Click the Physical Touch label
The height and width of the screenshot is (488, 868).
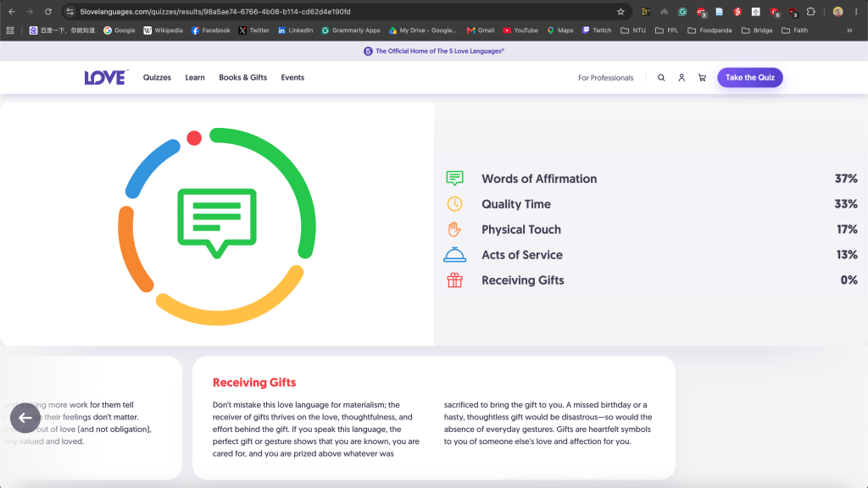coord(521,230)
